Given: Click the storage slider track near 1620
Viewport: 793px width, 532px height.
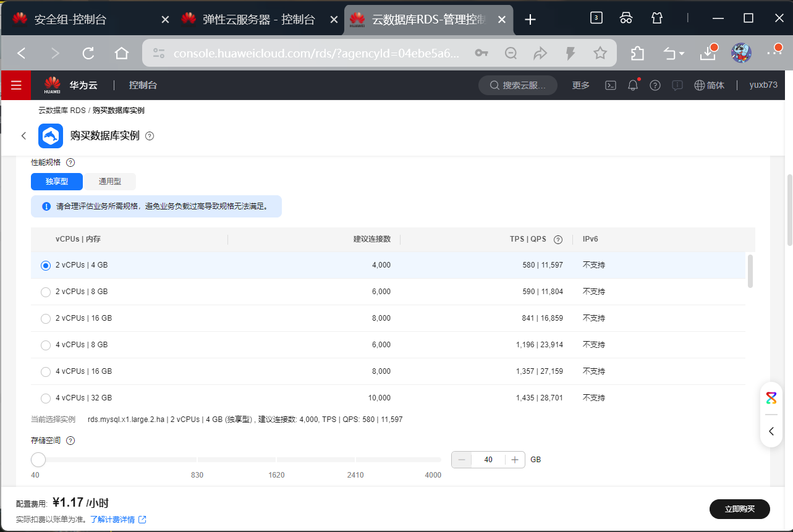Looking at the screenshot, I should 276,460.
